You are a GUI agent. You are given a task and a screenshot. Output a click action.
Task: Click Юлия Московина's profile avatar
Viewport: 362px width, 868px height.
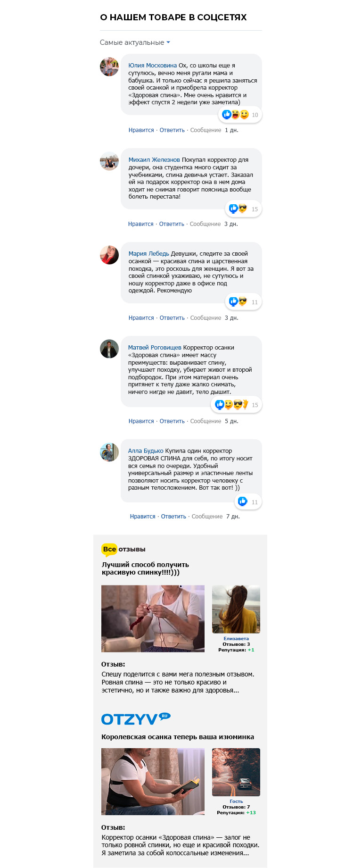(x=109, y=67)
